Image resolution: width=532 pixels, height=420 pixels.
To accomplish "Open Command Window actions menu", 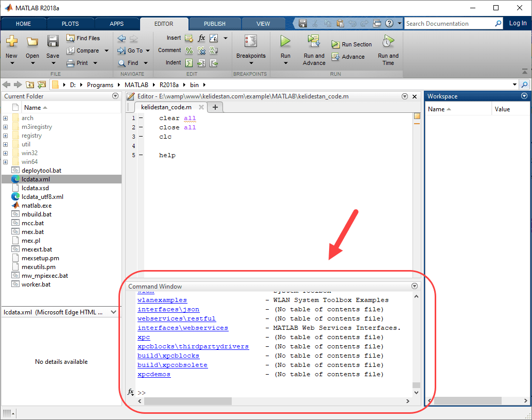I will point(414,286).
